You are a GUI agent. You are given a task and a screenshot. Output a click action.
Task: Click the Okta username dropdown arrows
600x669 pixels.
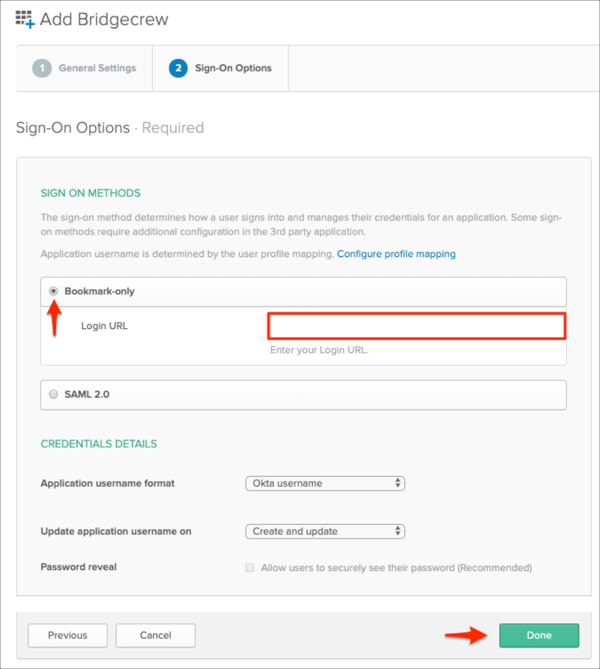point(398,483)
